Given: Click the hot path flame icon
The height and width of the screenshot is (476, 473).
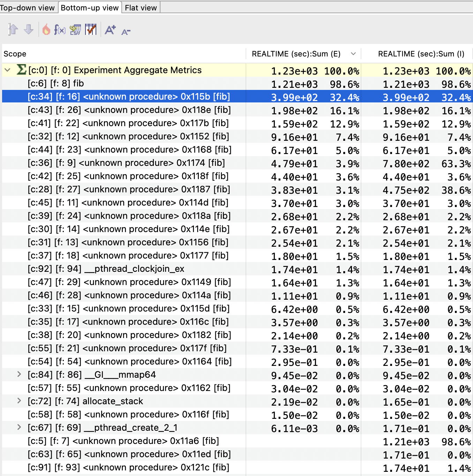Looking at the screenshot, I should coord(46,30).
